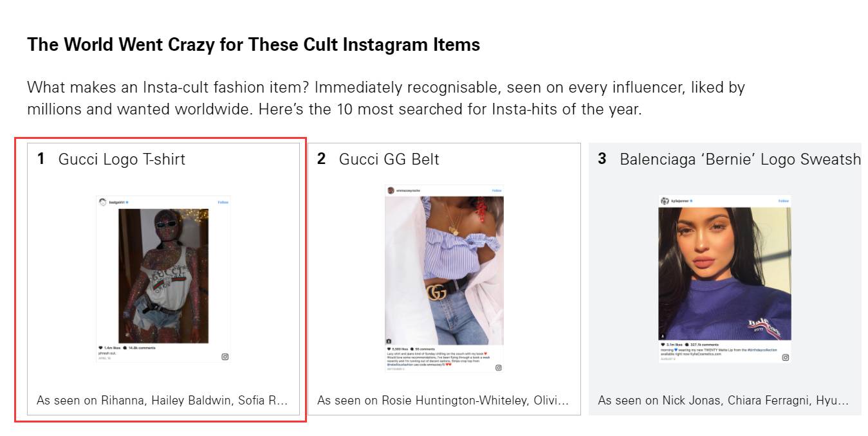Expand the Balenciaga sweatshirt 'As seen on' caption

click(723, 400)
